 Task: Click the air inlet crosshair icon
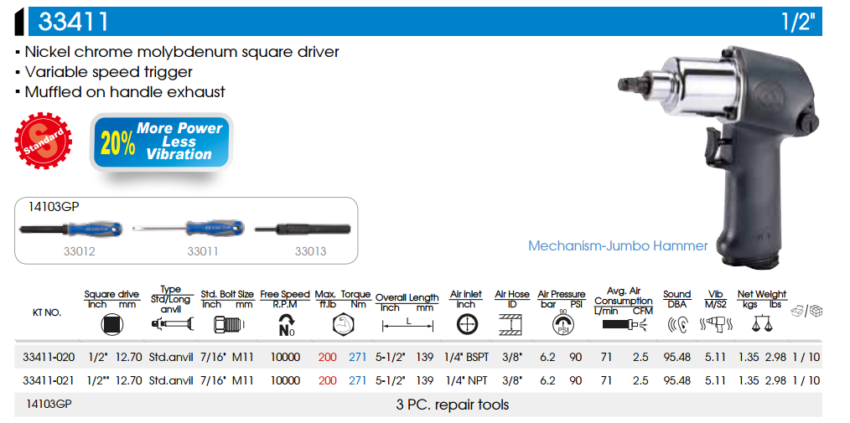click(465, 324)
